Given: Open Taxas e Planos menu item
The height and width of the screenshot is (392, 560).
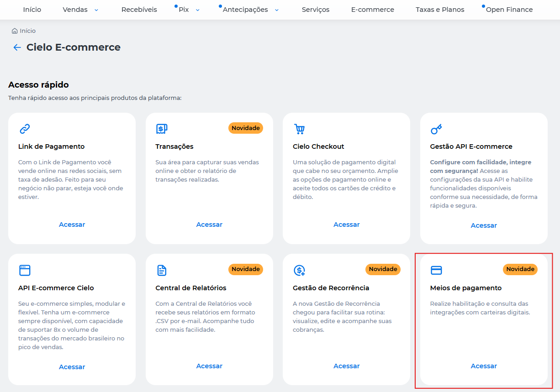Looking at the screenshot, I should pyautogui.click(x=440, y=10).
